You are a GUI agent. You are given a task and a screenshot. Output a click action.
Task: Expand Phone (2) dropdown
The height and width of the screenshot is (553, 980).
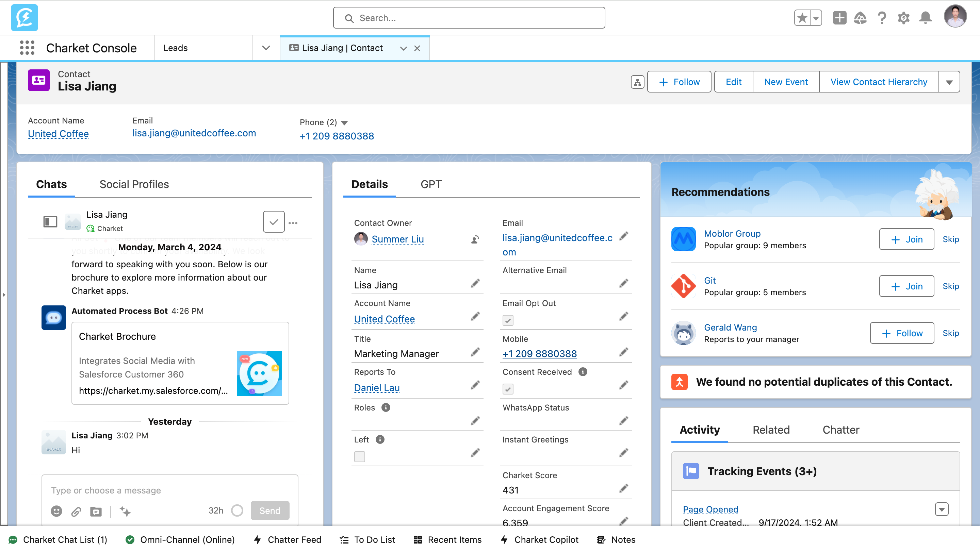[344, 122]
